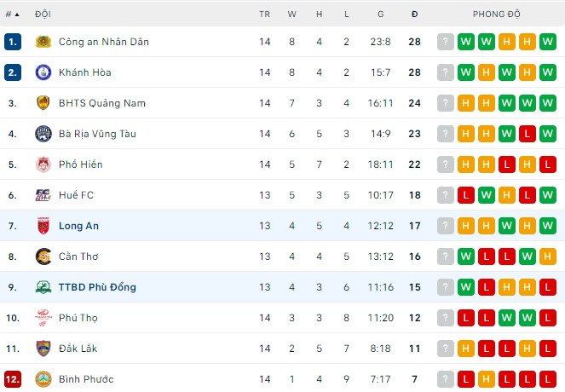Click the PHONG ĐỘ column header
Image resolution: width=565 pixels, height=392 pixels.
point(498,14)
